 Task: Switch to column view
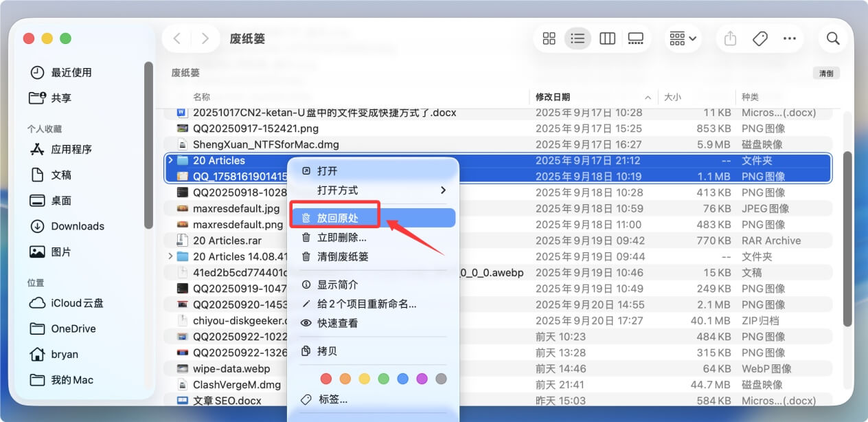pyautogui.click(x=607, y=38)
